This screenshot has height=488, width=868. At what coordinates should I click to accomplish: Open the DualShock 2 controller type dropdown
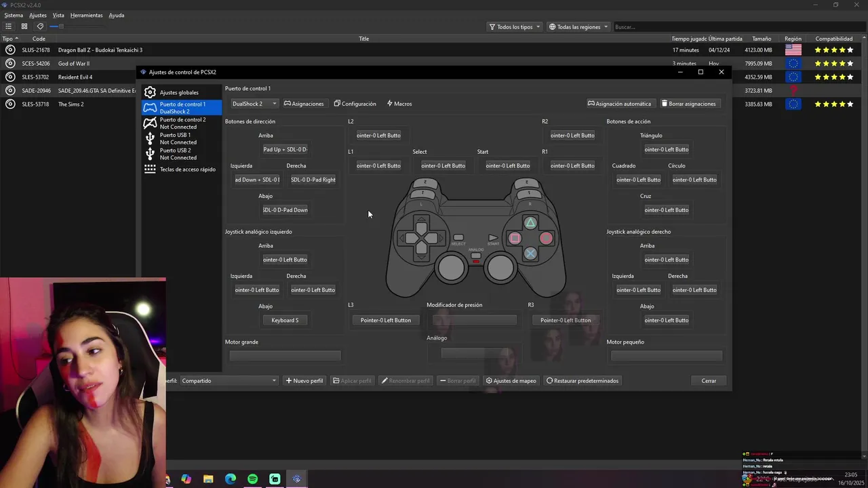[x=254, y=104]
